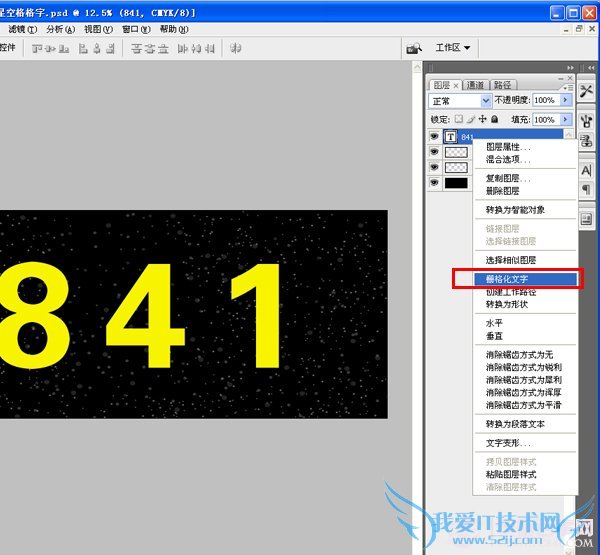Open the Brushes panel dock icon
The height and width of the screenshot is (555, 600).
[586, 122]
